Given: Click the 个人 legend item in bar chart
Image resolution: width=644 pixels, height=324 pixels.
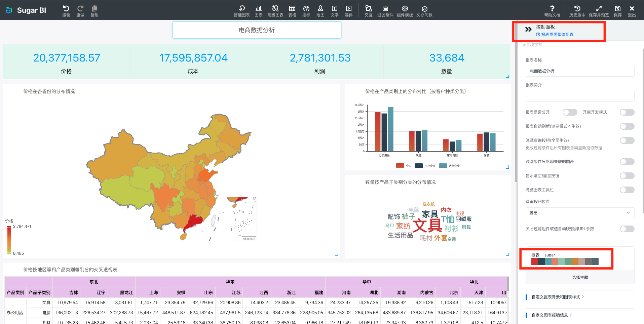Looking at the screenshot, I should pos(404,166).
